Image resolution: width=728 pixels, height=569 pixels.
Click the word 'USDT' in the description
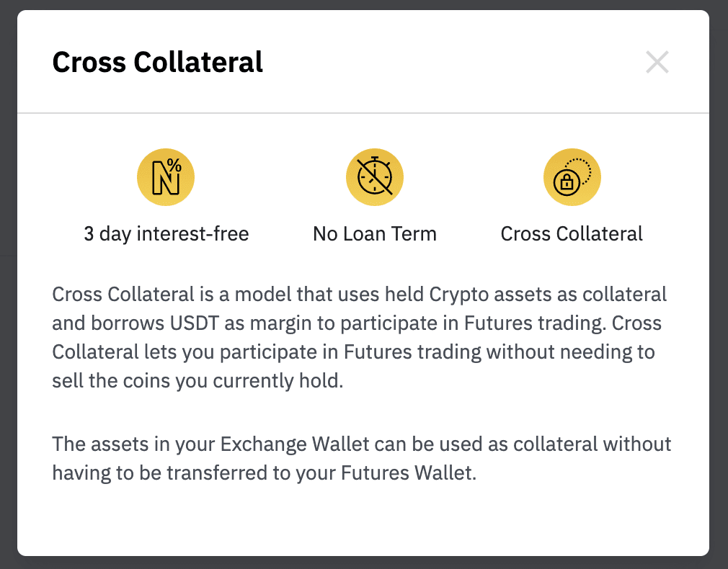point(194,323)
